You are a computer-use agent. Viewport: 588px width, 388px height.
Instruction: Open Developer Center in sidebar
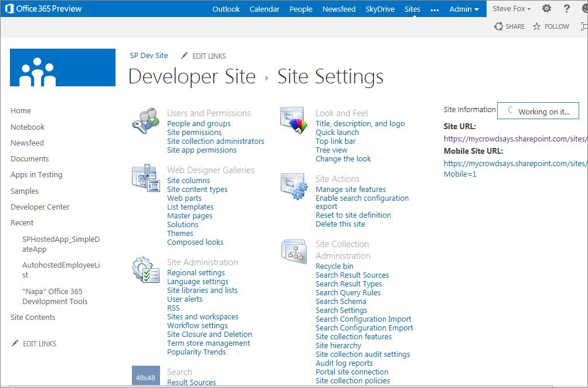click(x=40, y=207)
